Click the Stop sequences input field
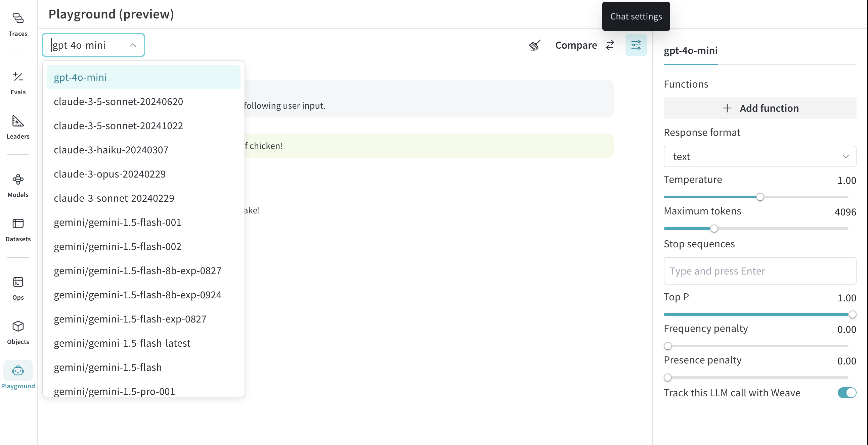The height and width of the screenshot is (445, 868). (x=759, y=271)
